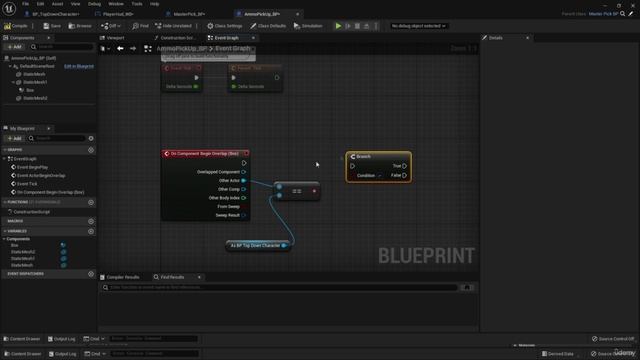
Task: Click the My Blueprint search field
Action: coord(57,138)
